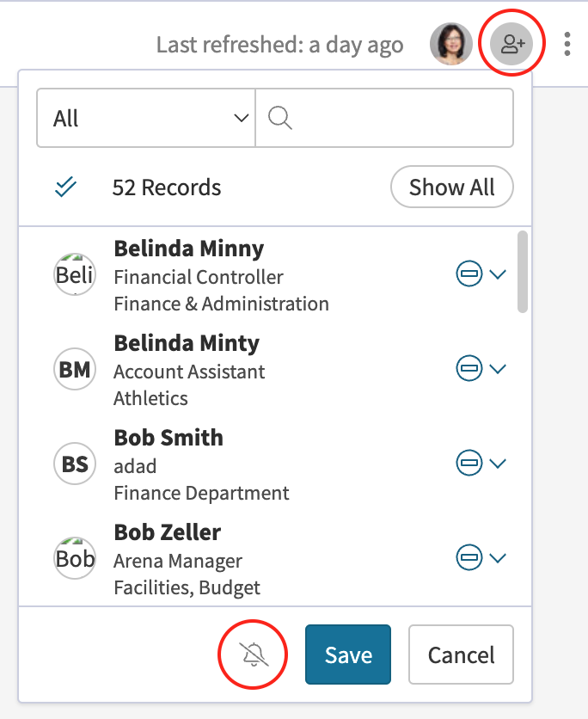Click the Show All button

[452, 187]
